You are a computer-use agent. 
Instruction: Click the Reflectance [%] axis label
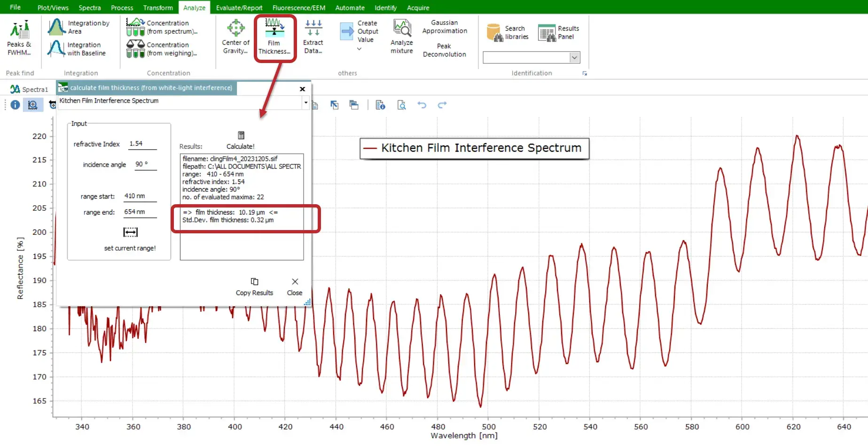tap(20, 268)
